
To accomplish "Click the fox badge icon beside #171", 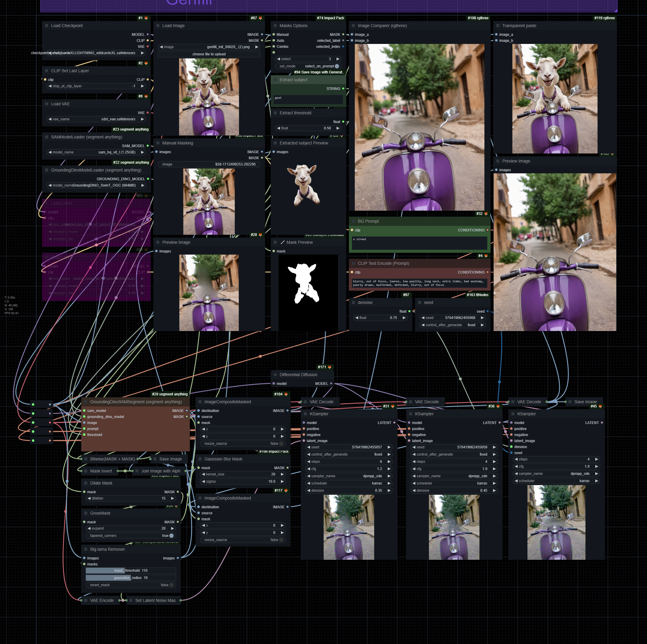I will 330,367.
